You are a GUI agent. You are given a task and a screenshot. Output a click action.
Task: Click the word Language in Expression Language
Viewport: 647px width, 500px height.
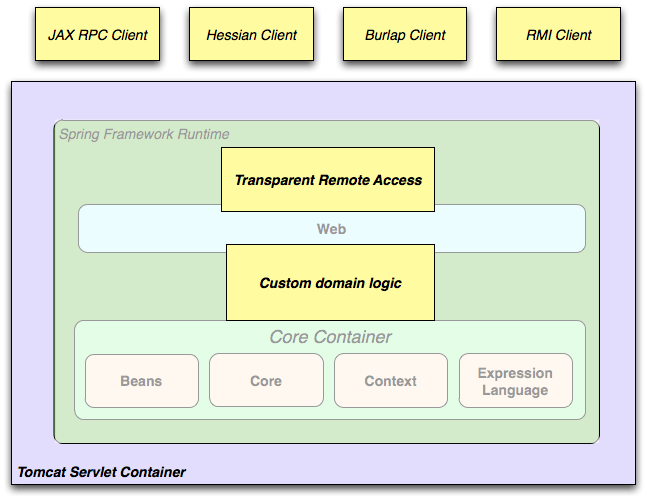pos(515,390)
